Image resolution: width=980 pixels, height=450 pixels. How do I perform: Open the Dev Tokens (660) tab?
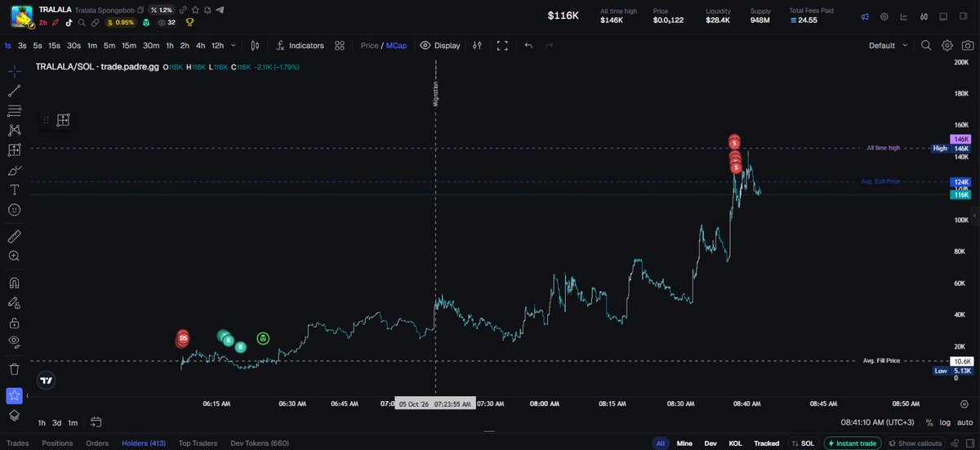pos(260,443)
